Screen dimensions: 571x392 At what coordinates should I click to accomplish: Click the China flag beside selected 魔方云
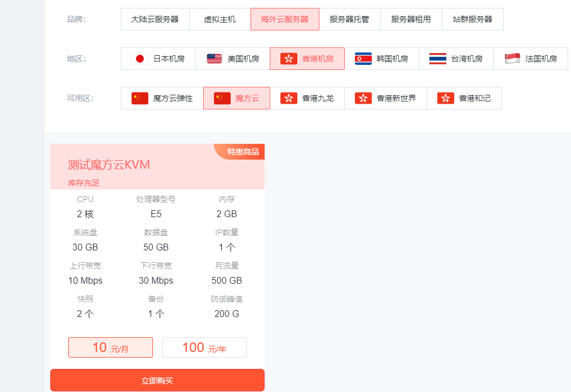tap(222, 98)
